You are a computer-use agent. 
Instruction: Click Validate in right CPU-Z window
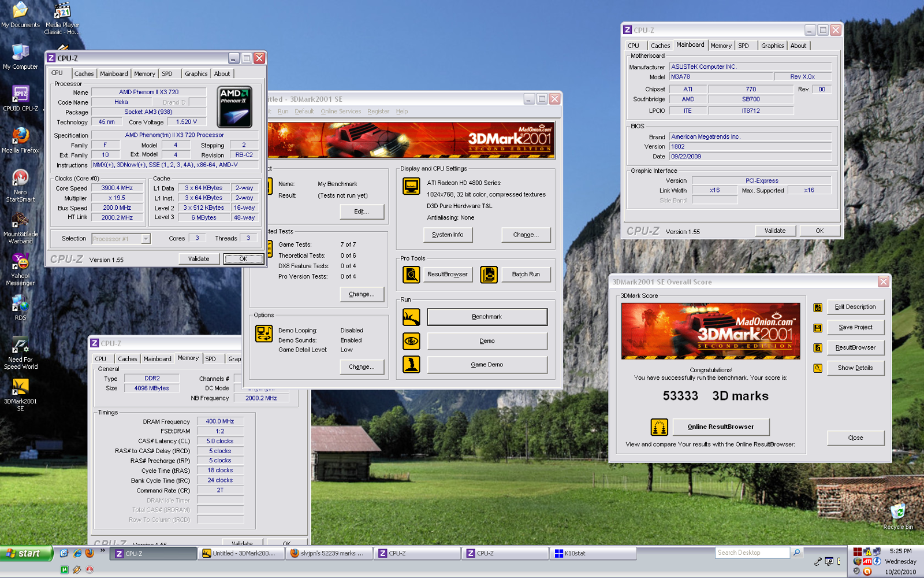click(x=775, y=231)
